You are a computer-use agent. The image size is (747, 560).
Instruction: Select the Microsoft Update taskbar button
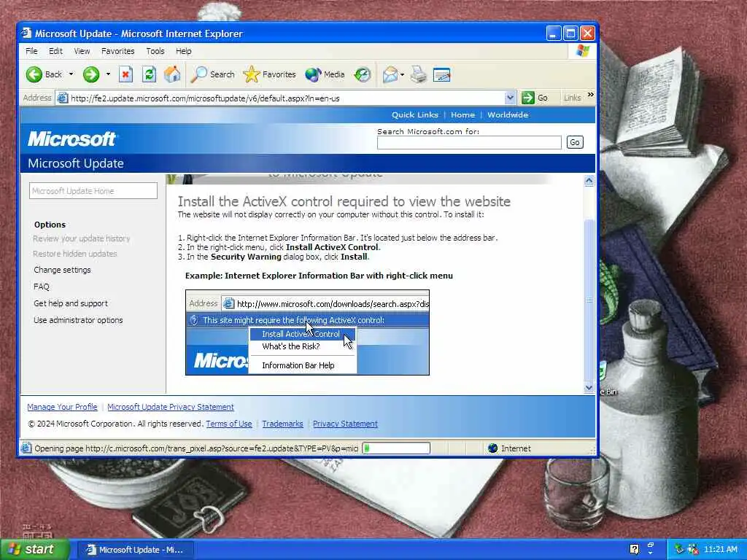136,550
